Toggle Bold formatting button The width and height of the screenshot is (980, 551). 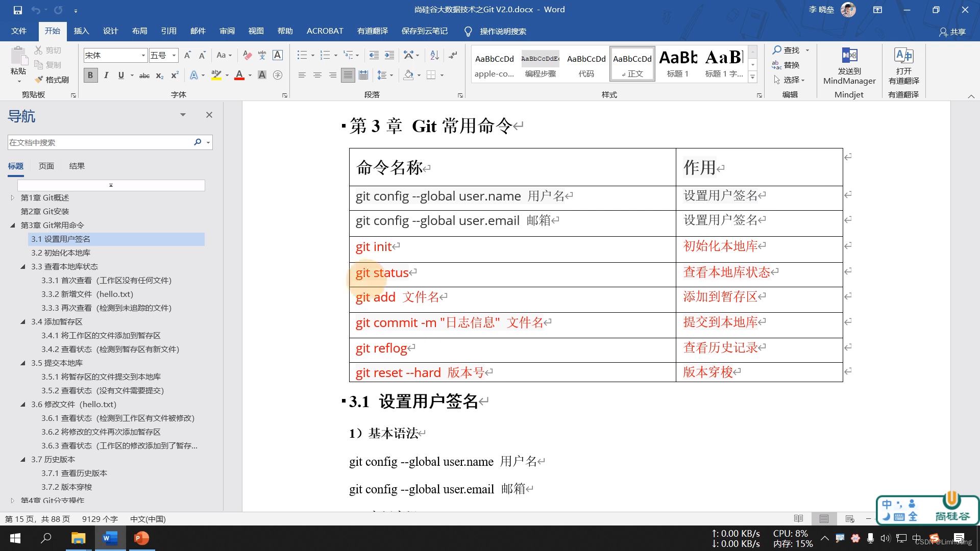click(90, 76)
